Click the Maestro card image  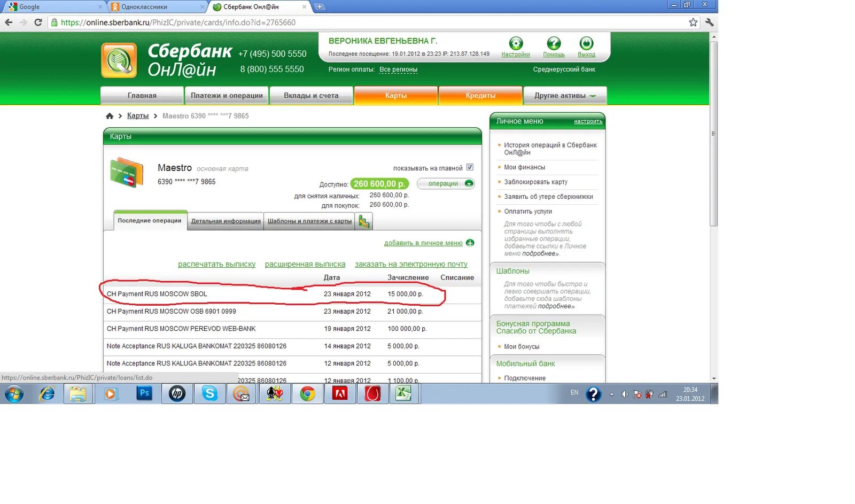click(127, 172)
